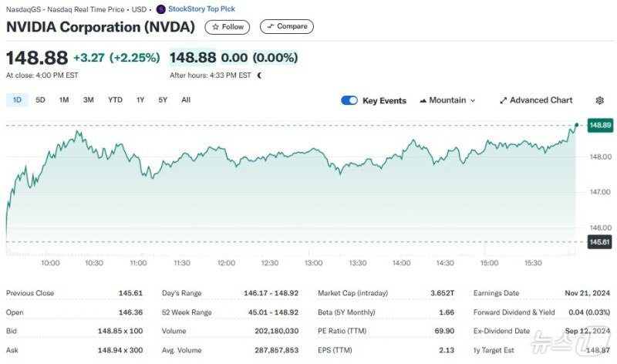The image size is (617, 364).
Task: Click the 1y Target Est label
Action: click(x=494, y=350)
